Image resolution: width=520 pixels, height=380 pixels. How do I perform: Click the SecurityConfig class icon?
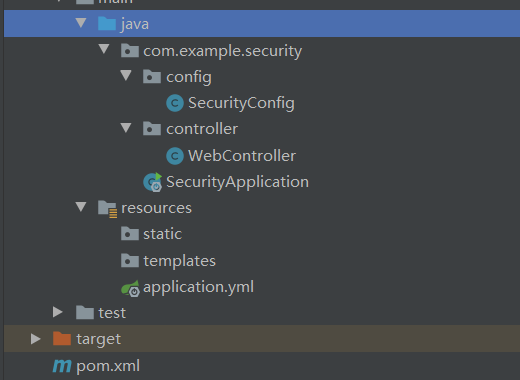click(x=175, y=103)
